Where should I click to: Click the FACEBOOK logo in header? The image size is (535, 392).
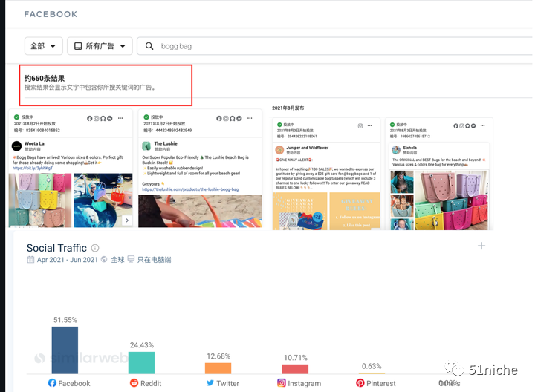pyautogui.click(x=51, y=14)
